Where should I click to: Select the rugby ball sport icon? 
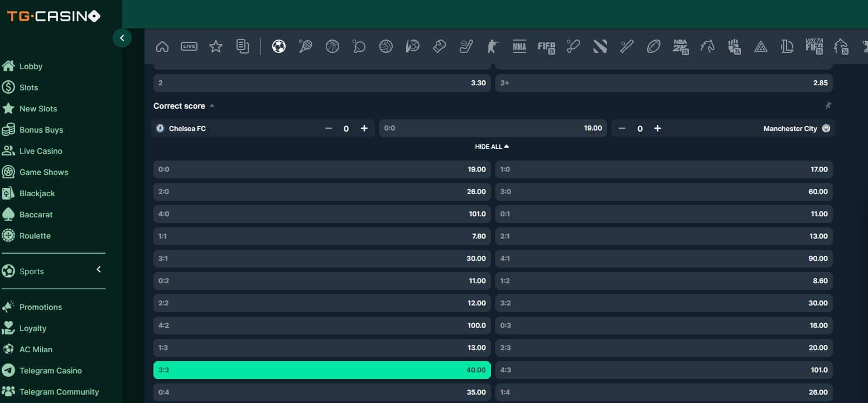pos(654,46)
